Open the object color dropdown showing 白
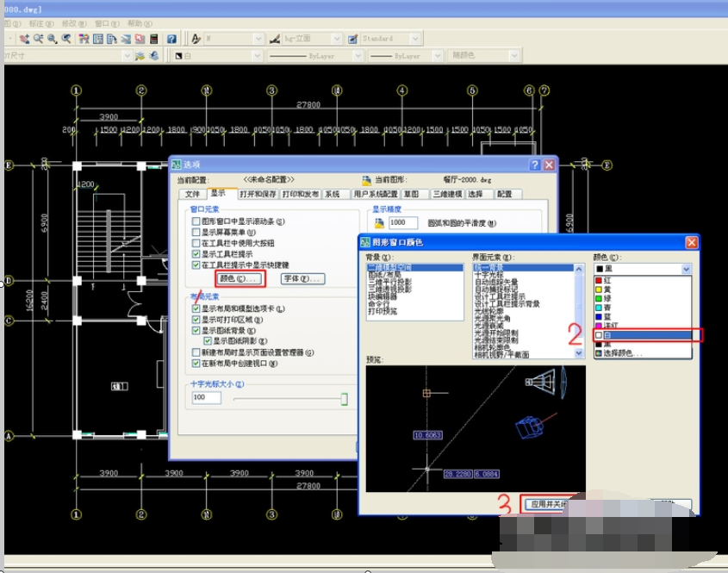 point(258,56)
